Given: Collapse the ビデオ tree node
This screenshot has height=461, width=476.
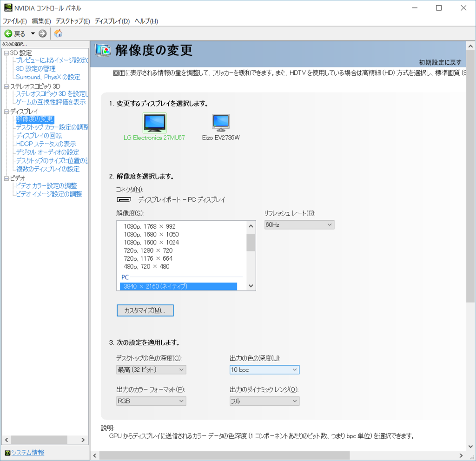Looking at the screenshot, I should (x=7, y=178).
